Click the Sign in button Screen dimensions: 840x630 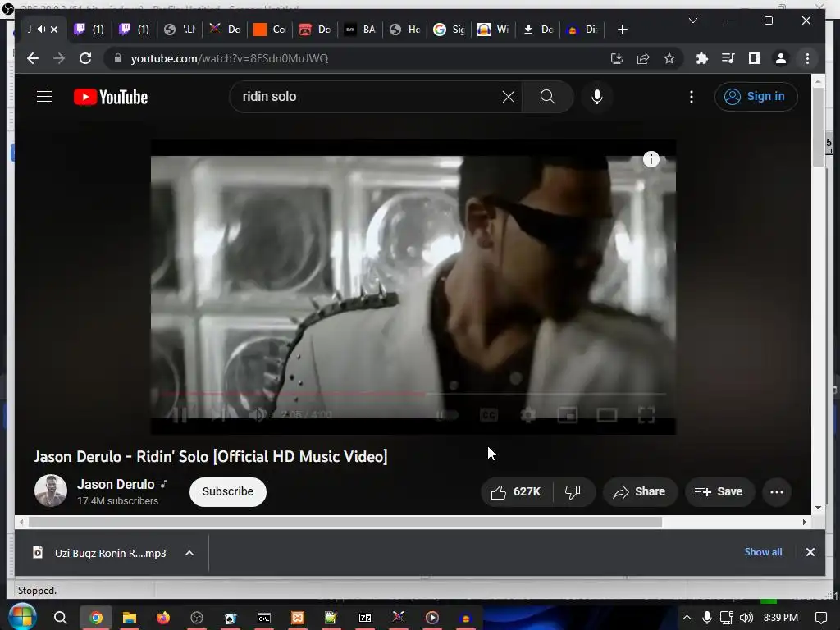(756, 97)
